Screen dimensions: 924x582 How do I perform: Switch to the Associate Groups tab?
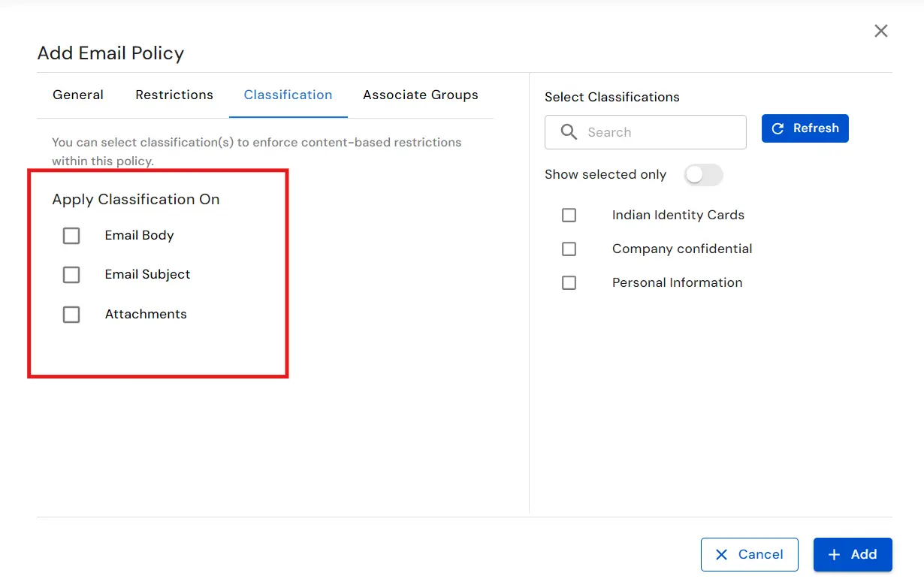(x=420, y=95)
